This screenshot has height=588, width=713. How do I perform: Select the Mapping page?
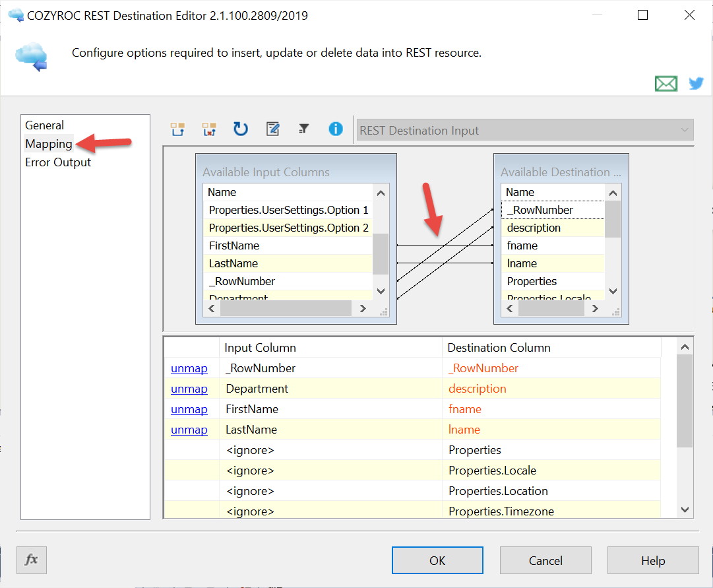49,144
